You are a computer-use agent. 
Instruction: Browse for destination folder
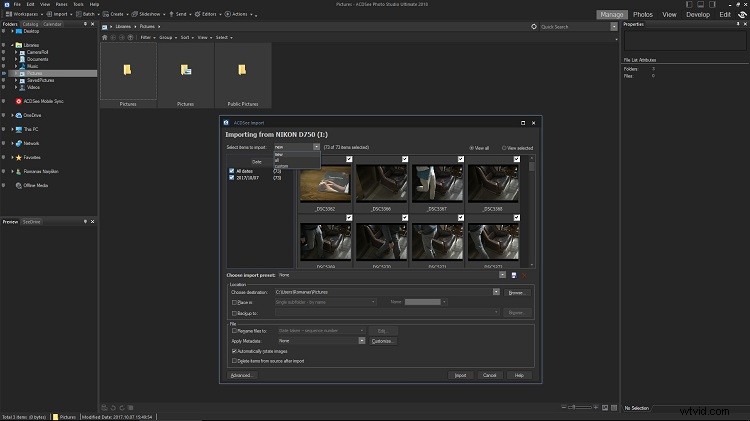[516, 292]
